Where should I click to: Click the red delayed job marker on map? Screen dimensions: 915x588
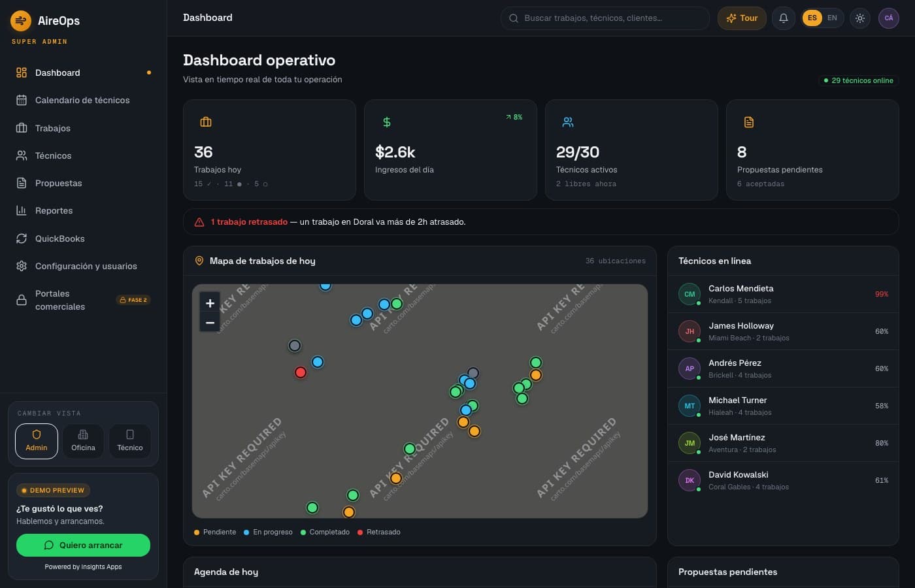tap(301, 372)
